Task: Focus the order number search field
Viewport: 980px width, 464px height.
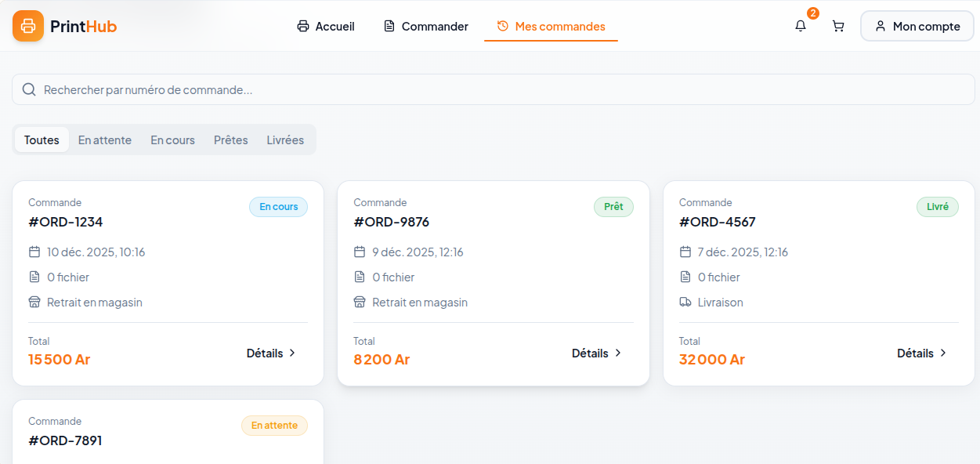Action: pos(501,89)
